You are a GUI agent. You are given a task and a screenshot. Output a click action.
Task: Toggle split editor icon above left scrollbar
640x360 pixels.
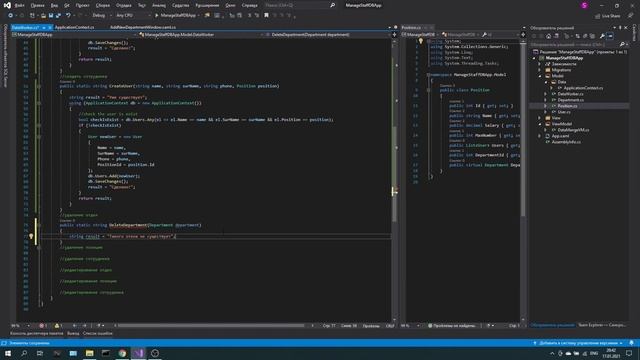coord(394,35)
